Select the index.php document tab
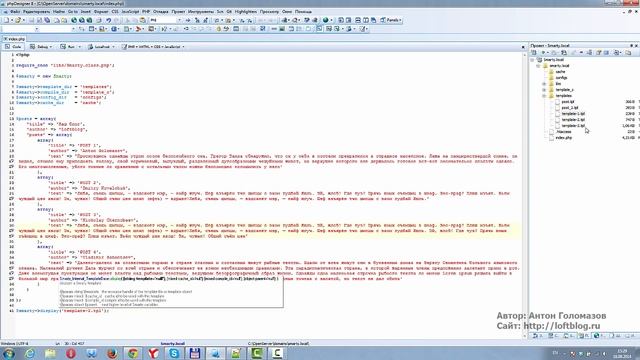Viewport: 640px width, 360px height. point(15,39)
